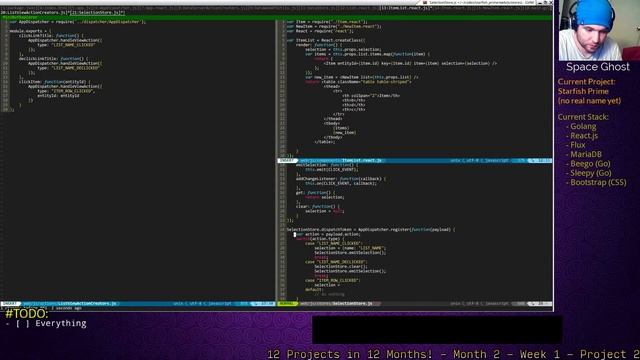Click the 'default:' line in switch statement
Image resolution: width=640 pixels, height=360 pixels.
[x=313, y=289]
